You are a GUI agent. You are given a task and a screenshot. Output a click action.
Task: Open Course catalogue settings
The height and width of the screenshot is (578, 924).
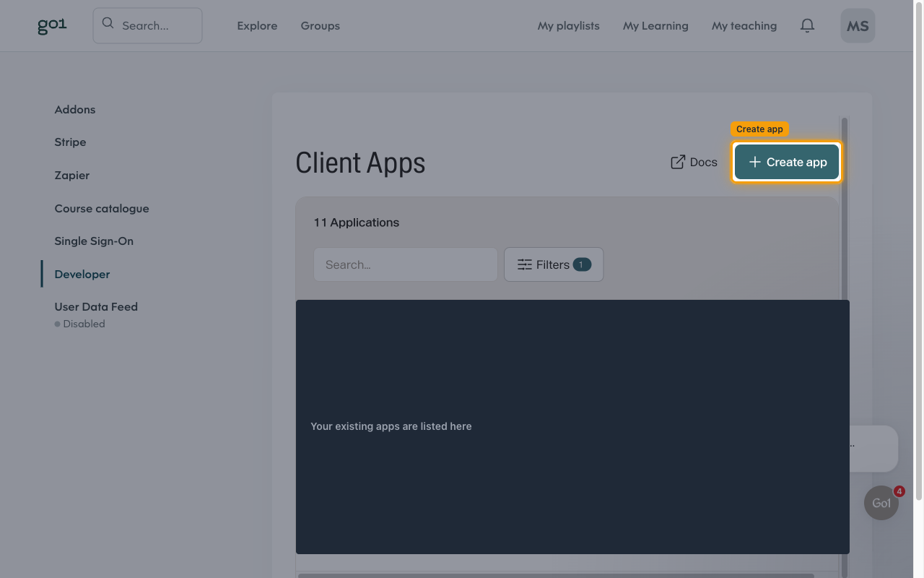[102, 209]
